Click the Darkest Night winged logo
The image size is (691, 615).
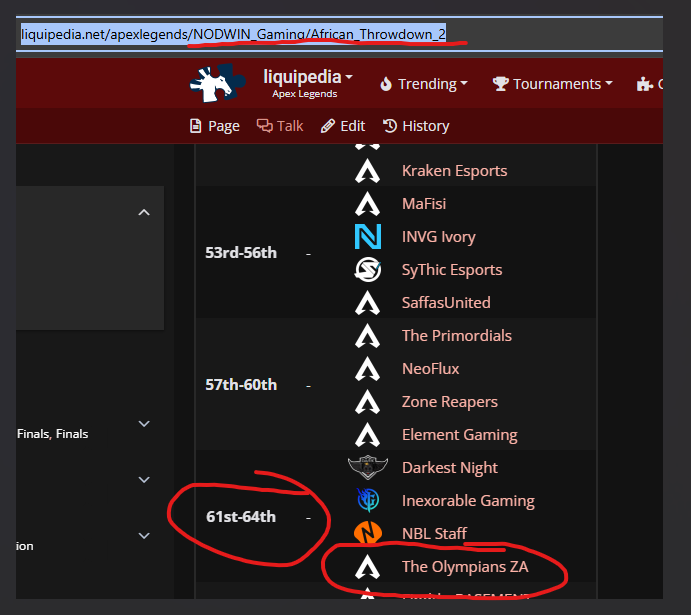click(368, 467)
